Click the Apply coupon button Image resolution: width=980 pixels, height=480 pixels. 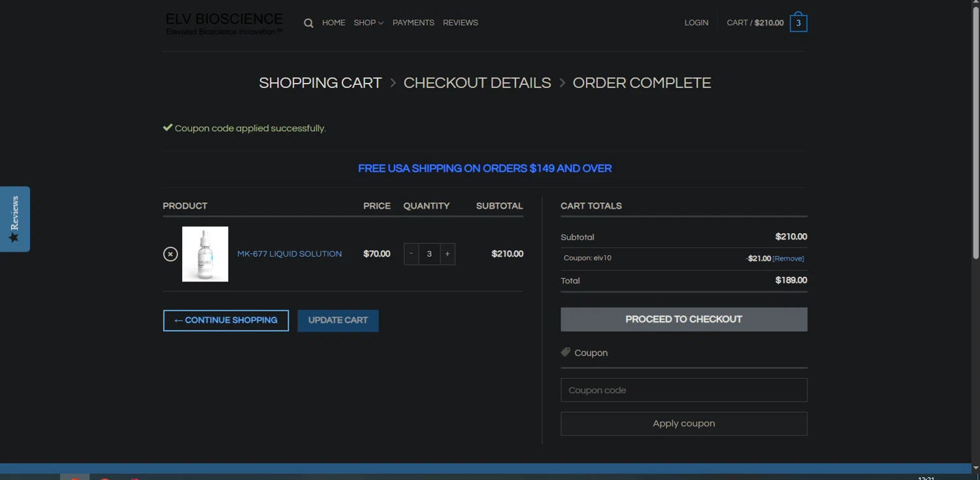[684, 423]
